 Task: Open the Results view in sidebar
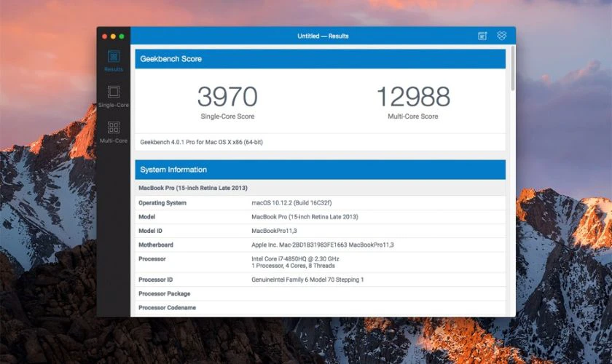[x=114, y=61]
